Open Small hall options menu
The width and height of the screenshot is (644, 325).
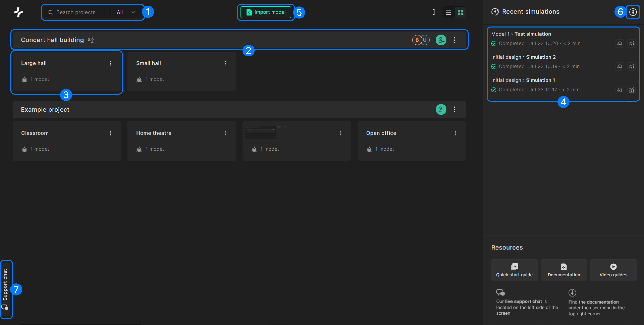225,63
